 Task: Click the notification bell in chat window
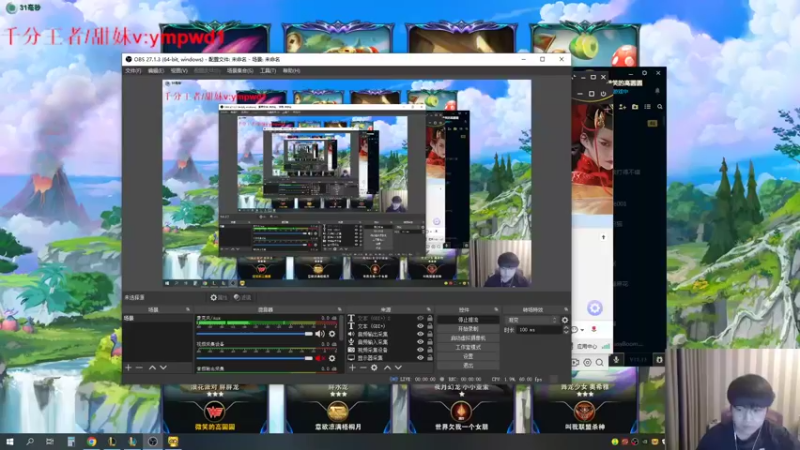657,91
